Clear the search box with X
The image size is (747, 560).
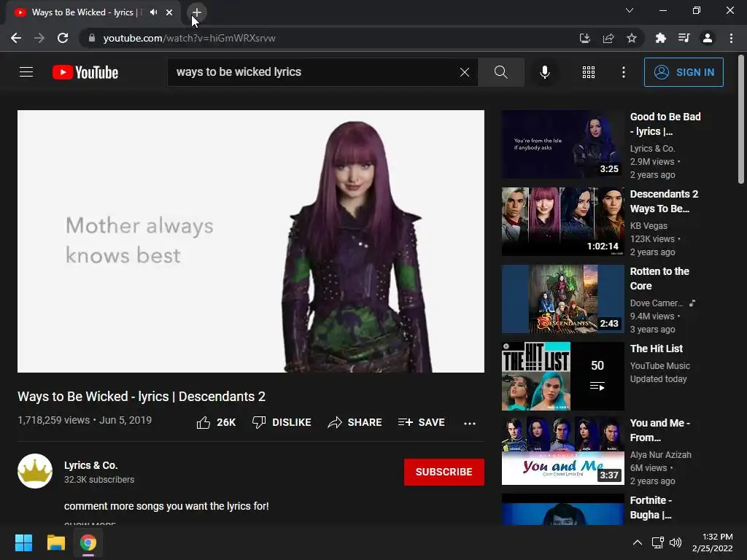tap(465, 72)
